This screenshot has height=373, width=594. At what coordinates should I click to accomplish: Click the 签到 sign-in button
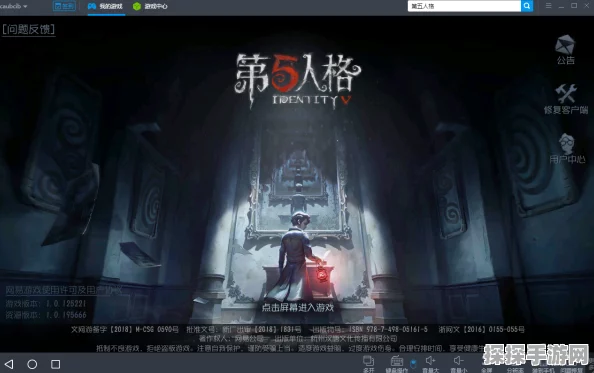coord(64,6)
